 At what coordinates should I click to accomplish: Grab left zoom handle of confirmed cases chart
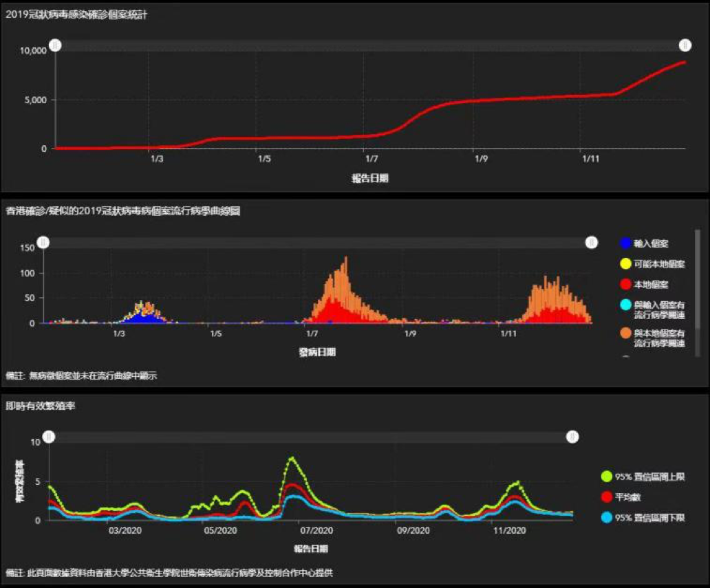point(56,45)
